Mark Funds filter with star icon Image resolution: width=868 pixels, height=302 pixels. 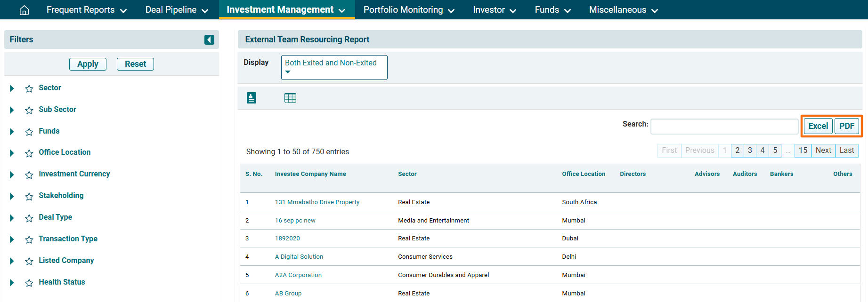tap(29, 132)
